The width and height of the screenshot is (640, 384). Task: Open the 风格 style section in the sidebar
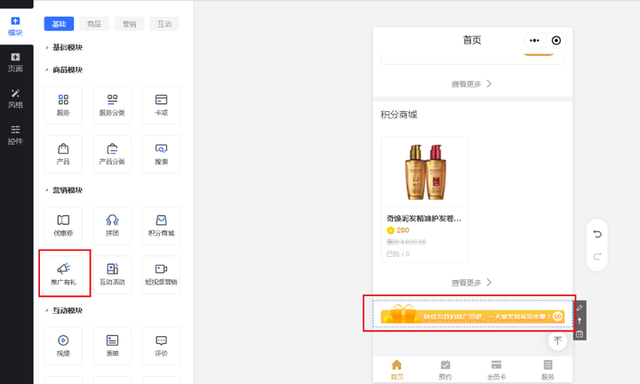16,99
